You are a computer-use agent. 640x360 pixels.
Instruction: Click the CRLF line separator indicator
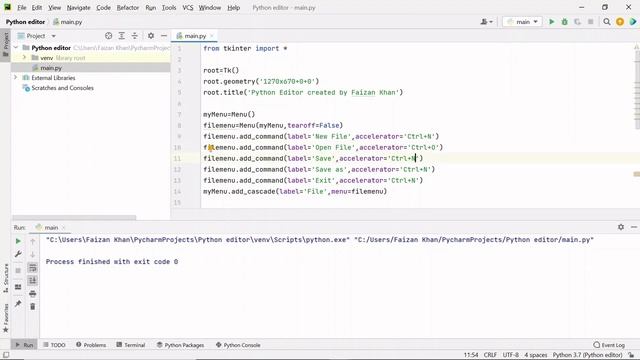pos(490,355)
